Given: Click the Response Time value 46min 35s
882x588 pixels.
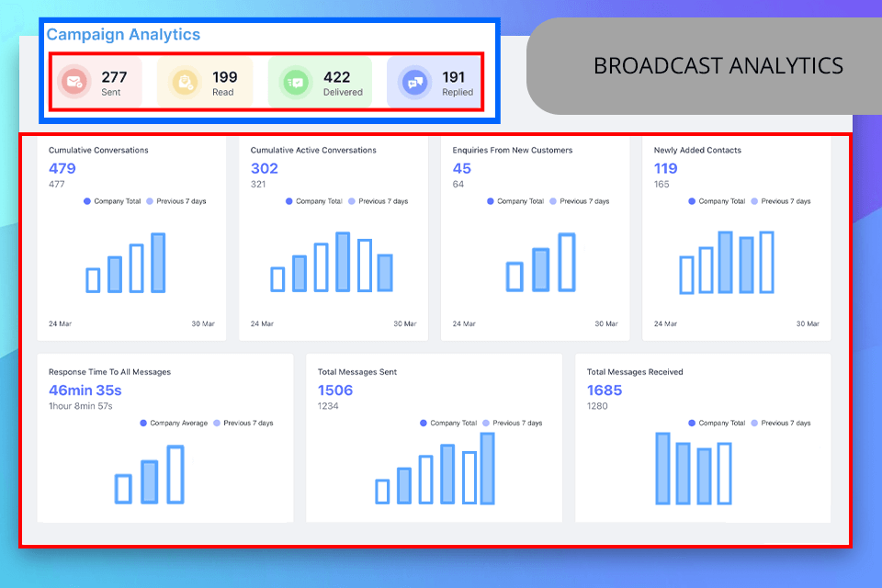Looking at the screenshot, I should (85, 390).
